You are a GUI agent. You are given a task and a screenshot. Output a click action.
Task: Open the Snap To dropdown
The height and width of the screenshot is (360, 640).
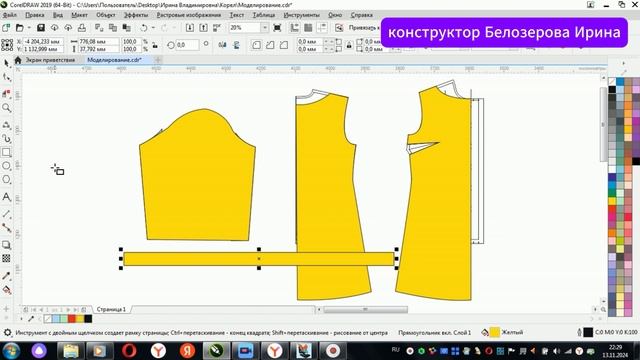tap(364, 28)
